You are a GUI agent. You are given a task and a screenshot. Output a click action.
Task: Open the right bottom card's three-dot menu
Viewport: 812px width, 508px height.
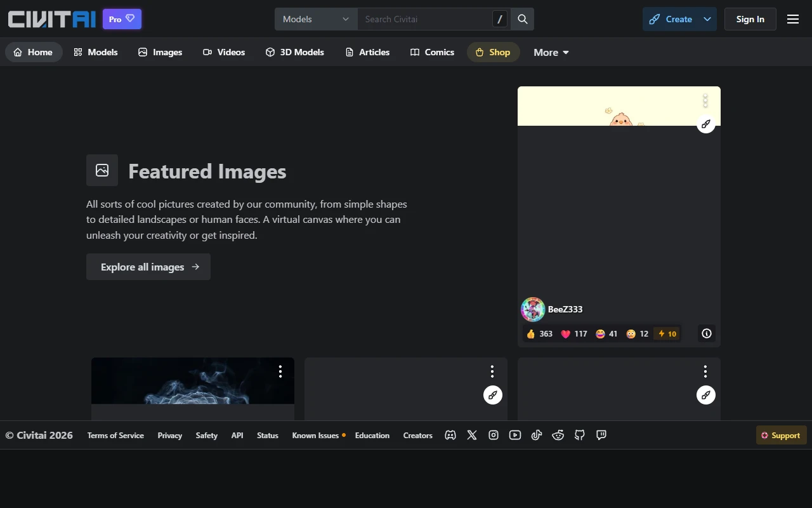pyautogui.click(x=705, y=371)
